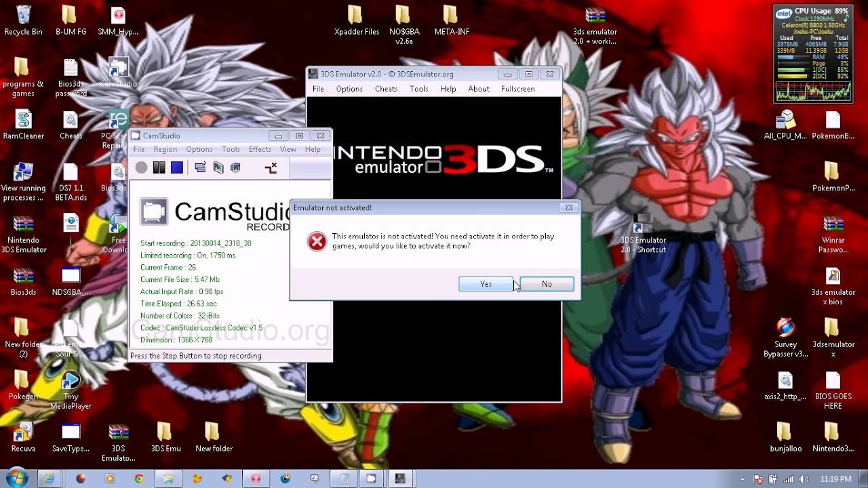The height and width of the screenshot is (488, 868).
Task: Open 3DS Emulator Options menu
Action: [349, 89]
